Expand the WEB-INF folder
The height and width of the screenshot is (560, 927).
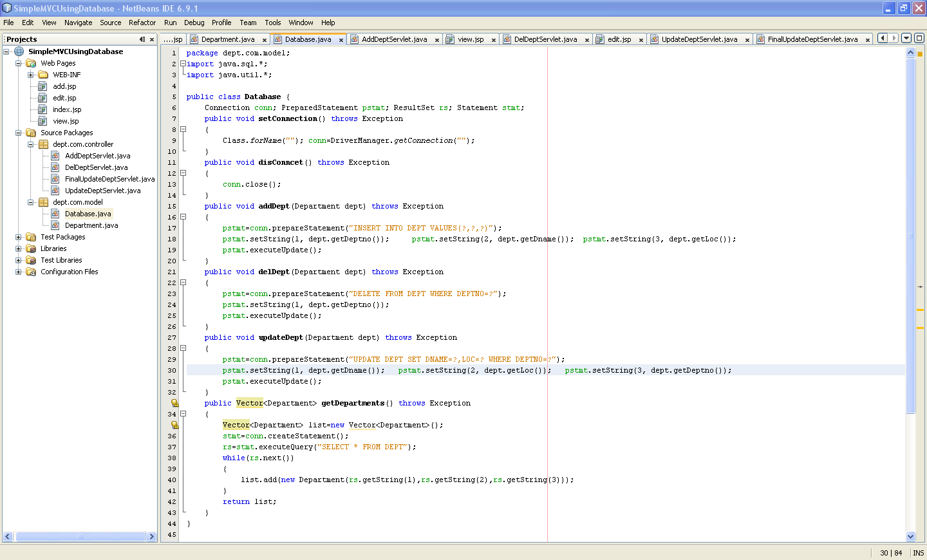click(31, 74)
